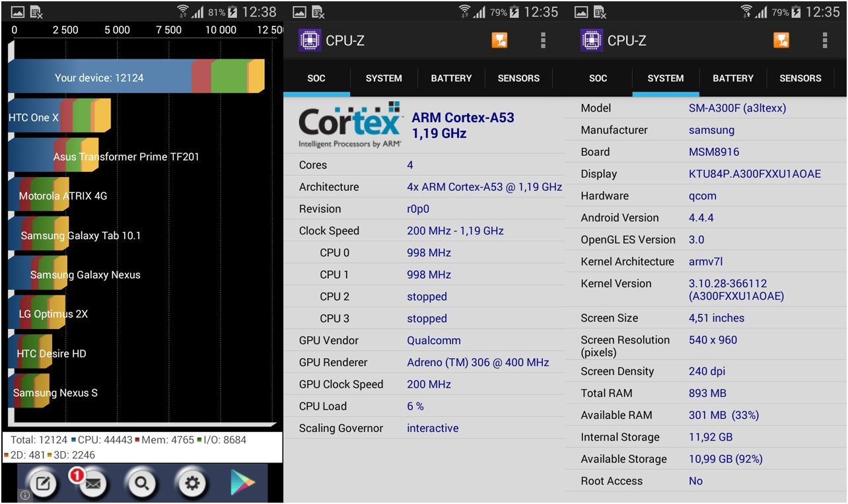Tap the 'Your device: 12124' benchmark bar
This screenshot has height=504, width=848.
point(135,77)
